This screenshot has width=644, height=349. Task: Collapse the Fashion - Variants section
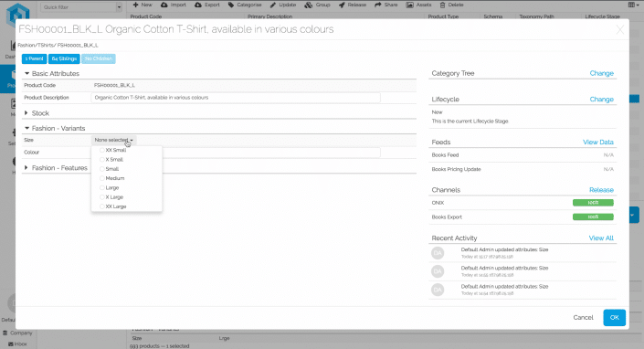(26, 128)
